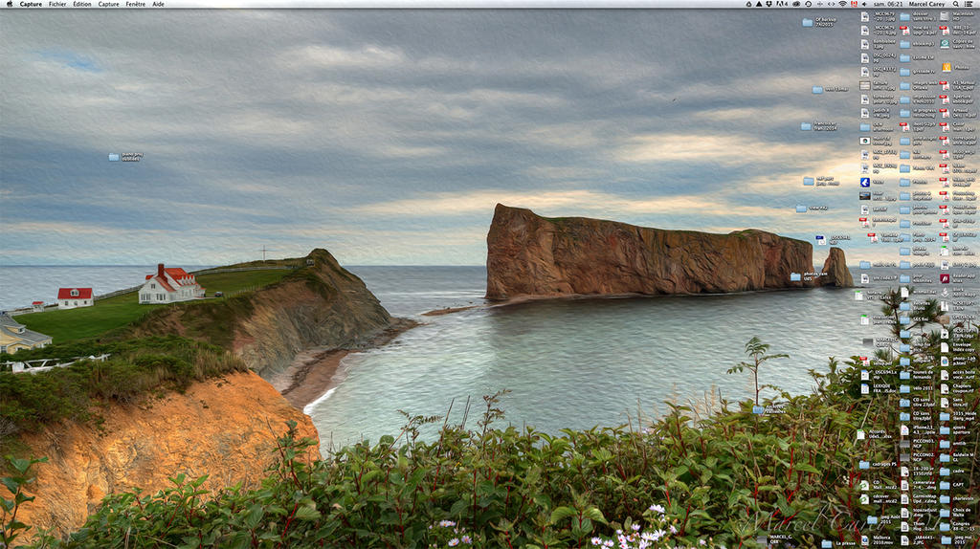980x549 pixels.
Task: Open the Macintosh HD drive icon
Action: tap(945, 16)
